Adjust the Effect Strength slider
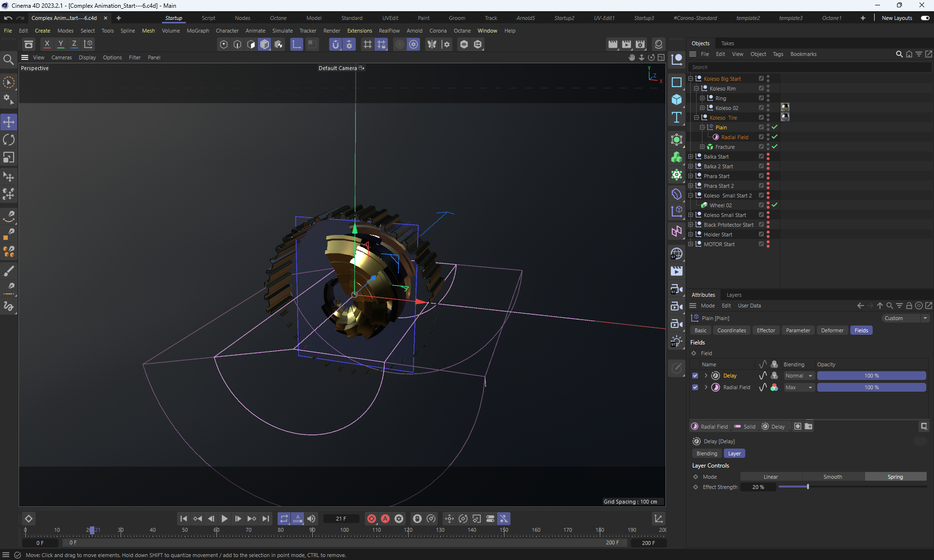Screen dimensions: 934x560 [x=808, y=487]
